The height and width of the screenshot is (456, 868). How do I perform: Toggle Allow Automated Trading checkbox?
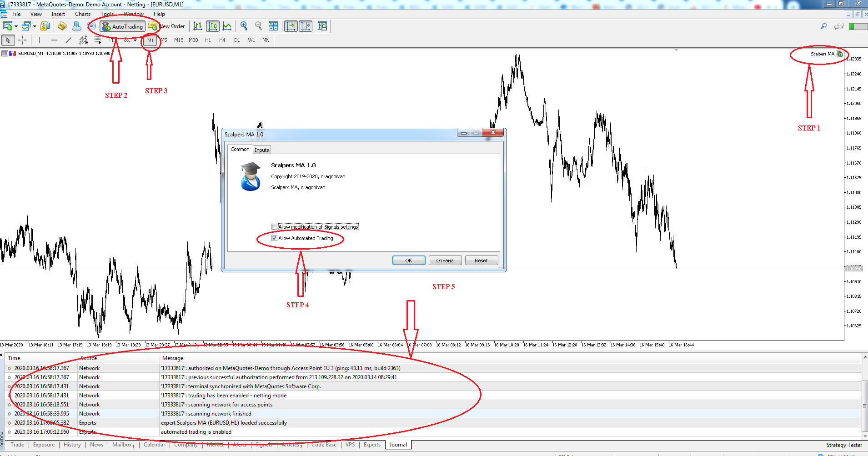274,238
